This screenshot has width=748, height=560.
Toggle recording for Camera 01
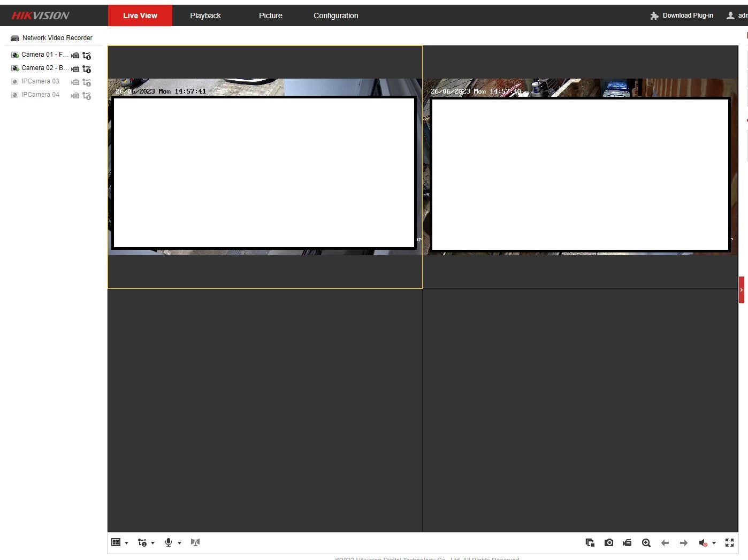[x=75, y=55]
